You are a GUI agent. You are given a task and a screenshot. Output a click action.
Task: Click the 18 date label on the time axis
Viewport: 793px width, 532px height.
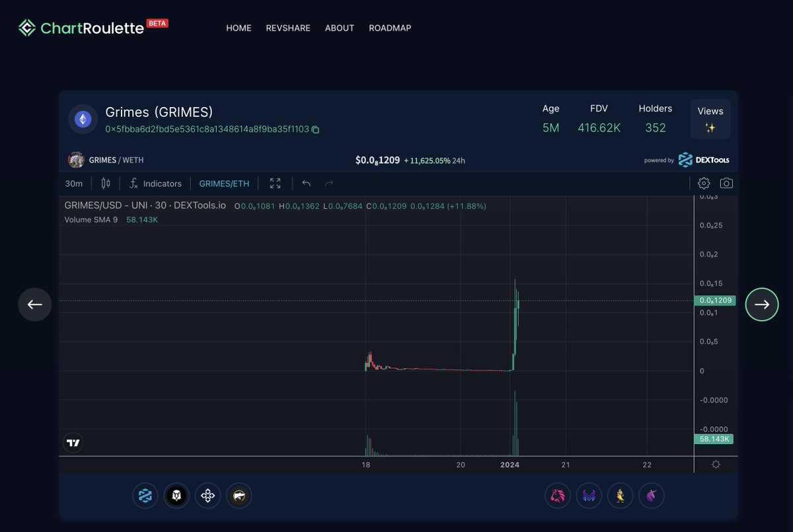pyautogui.click(x=365, y=465)
